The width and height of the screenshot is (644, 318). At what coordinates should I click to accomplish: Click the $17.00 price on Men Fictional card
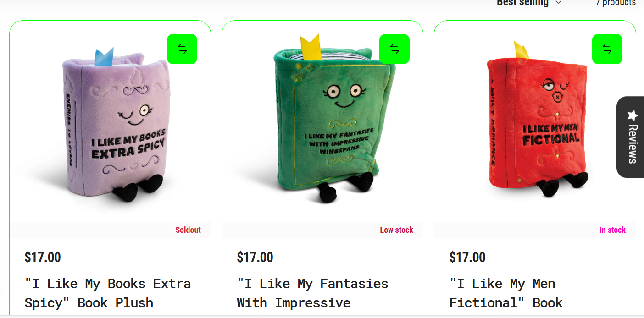coord(467,258)
